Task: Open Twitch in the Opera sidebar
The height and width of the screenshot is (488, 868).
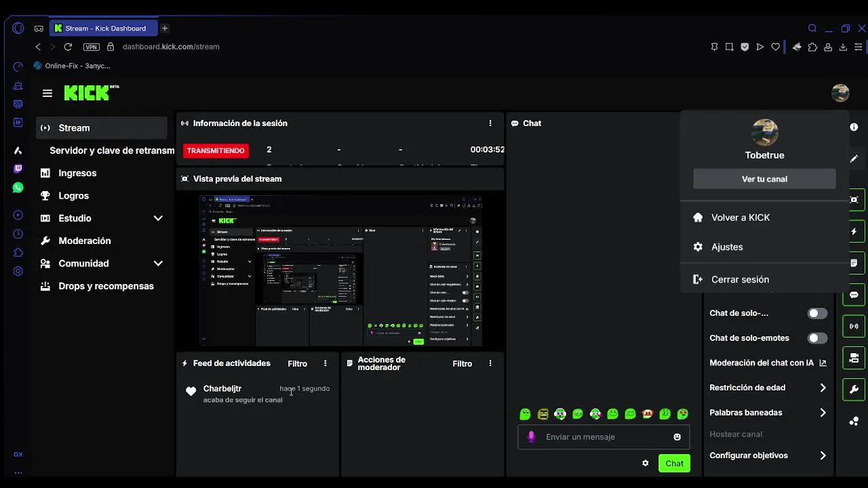Action: click(x=18, y=169)
